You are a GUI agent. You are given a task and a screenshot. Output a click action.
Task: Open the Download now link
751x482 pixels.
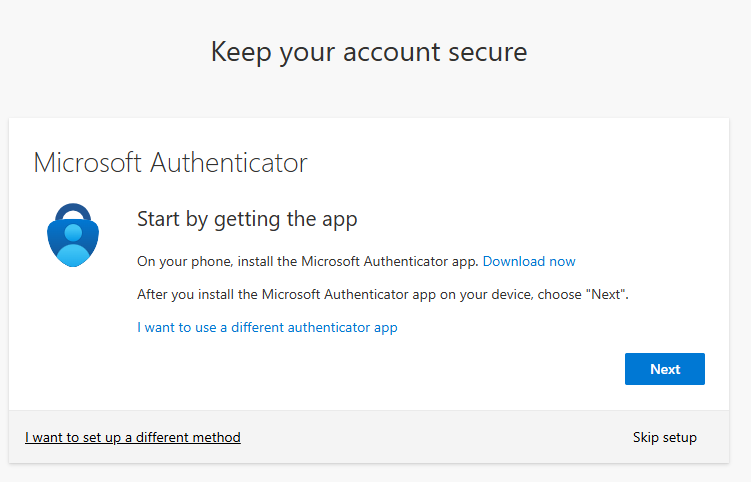tap(529, 261)
